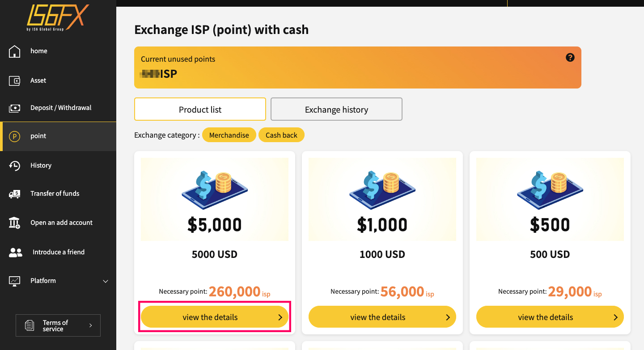Click the Deposit / Withdrawal cash icon
The image size is (644, 350).
tap(15, 108)
